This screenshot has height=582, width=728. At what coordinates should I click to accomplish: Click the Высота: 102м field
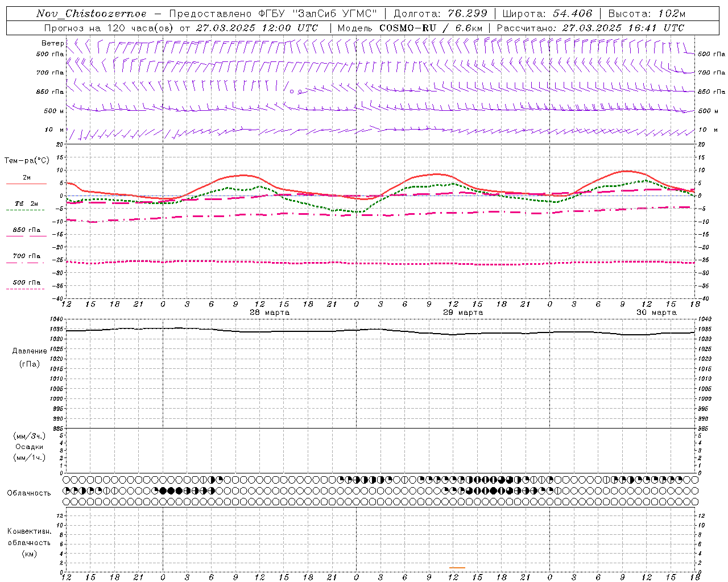(x=647, y=14)
